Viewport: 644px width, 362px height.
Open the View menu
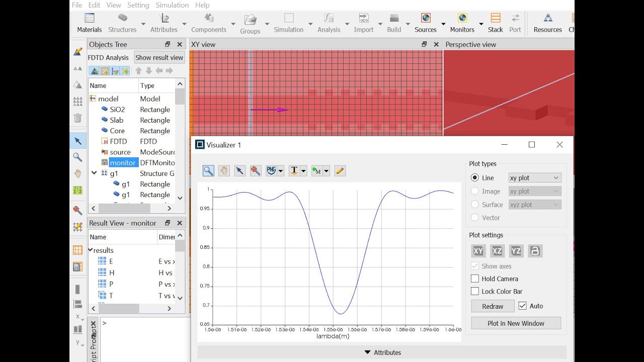(x=114, y=5)
